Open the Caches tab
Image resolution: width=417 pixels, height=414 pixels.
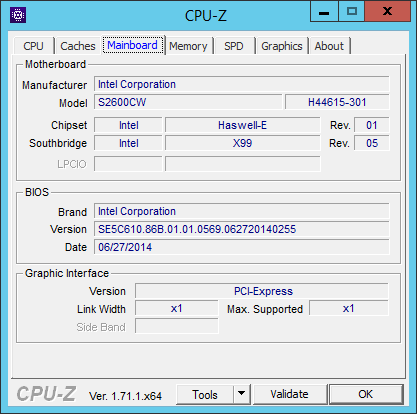78,46
